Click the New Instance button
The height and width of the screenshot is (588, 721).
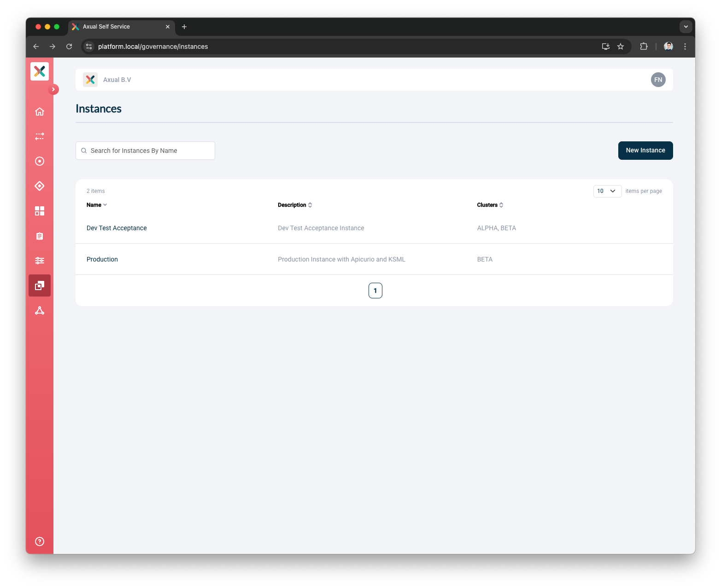(645, 151)
